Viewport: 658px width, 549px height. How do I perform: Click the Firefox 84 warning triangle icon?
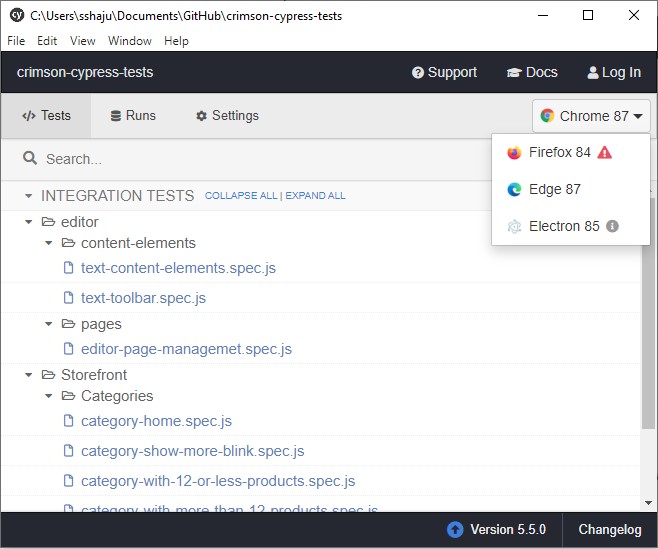tap(604, 152)
